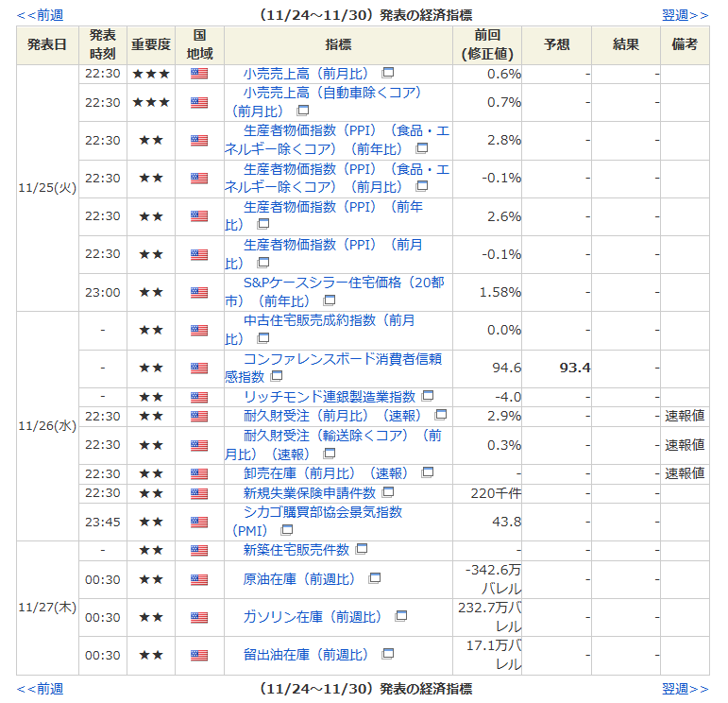728x703 pixels.
Task: Click popup icon next to ガソリン在庫(前週比)
Action: 401,616
